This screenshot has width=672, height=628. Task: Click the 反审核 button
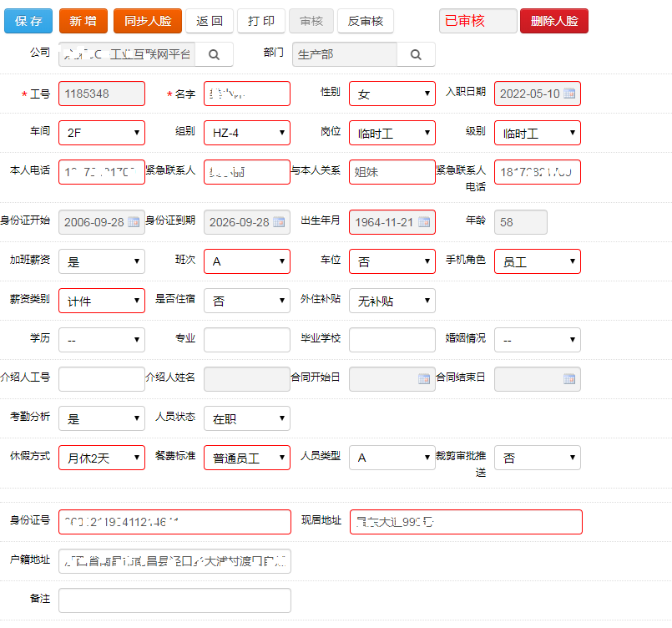click(x=366, y=21)
